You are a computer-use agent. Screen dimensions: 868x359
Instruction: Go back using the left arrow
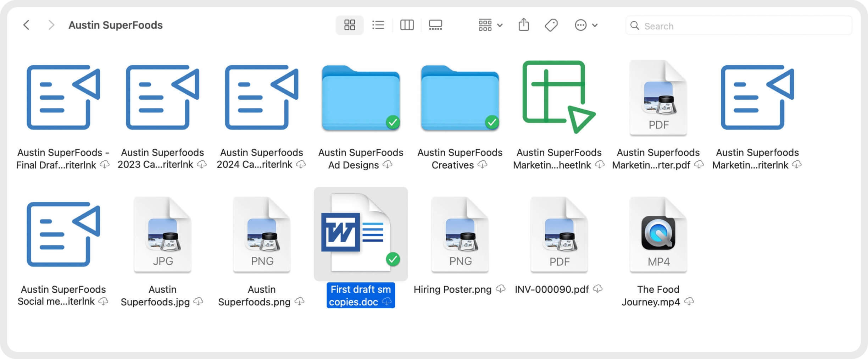[x=26, y=25]
